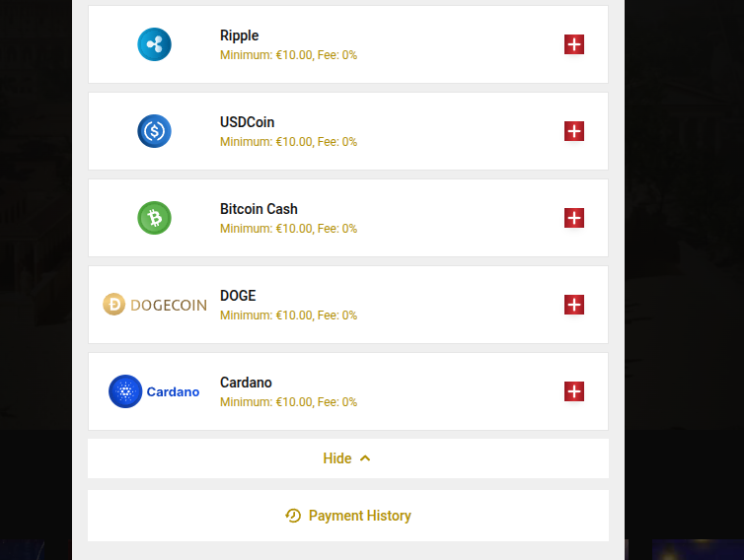Open Cardano deposit via plus icon
744x560 pixels.
(574, 391)
